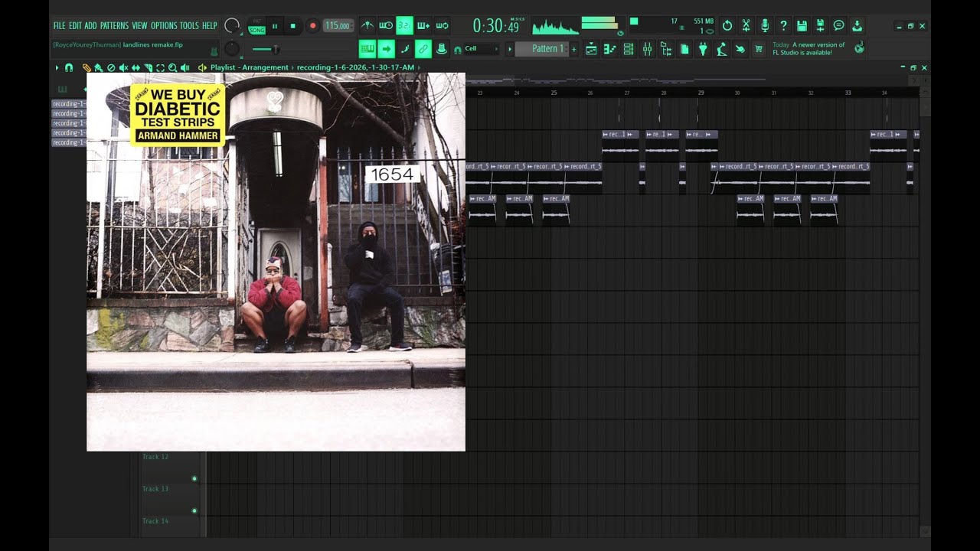Viewport: 980px width, 551px height.
Task: Click the 115.000 tempo field
Action: click(x=338, y=26)
